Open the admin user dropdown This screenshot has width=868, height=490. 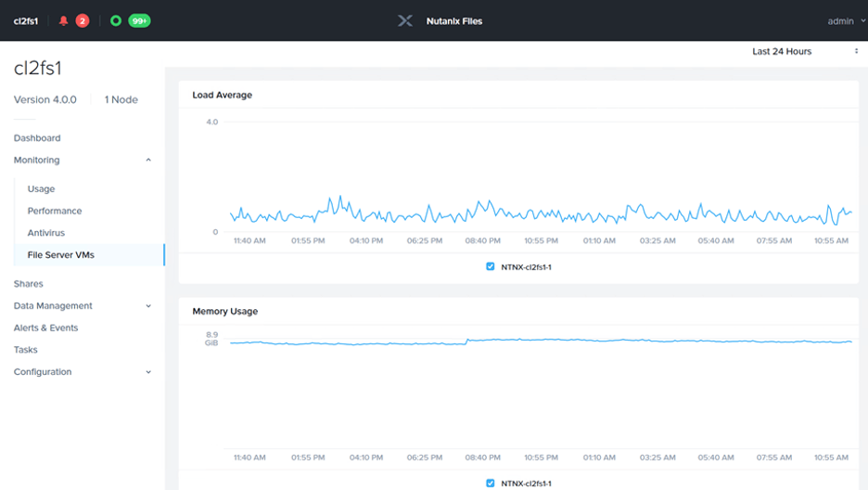846,21
